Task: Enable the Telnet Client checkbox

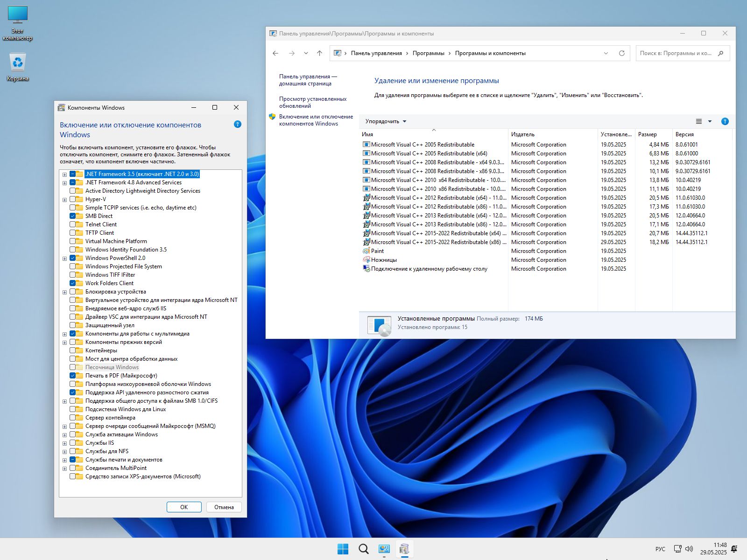Action: pos(73,224)
